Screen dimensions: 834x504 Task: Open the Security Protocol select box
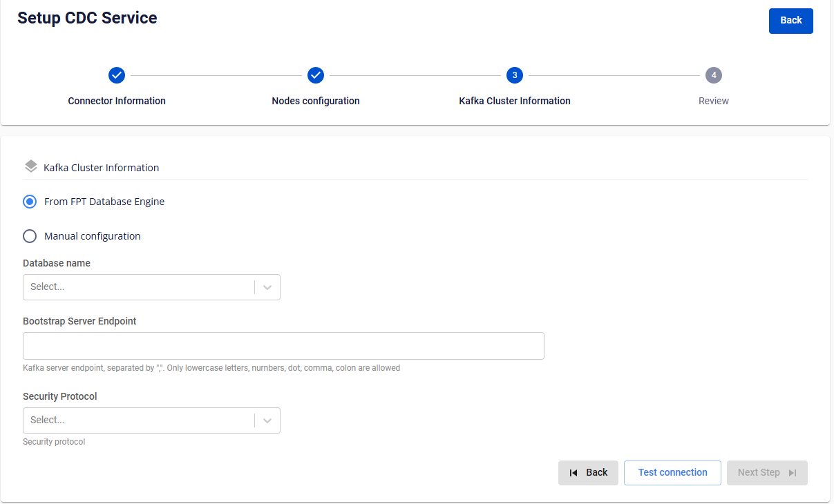tap(151, 420)
